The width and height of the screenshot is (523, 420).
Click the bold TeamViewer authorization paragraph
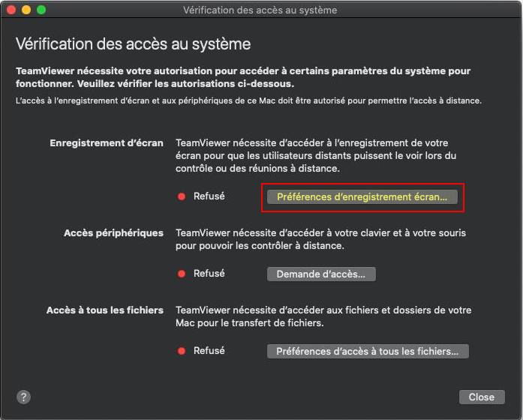pos(243,77)
